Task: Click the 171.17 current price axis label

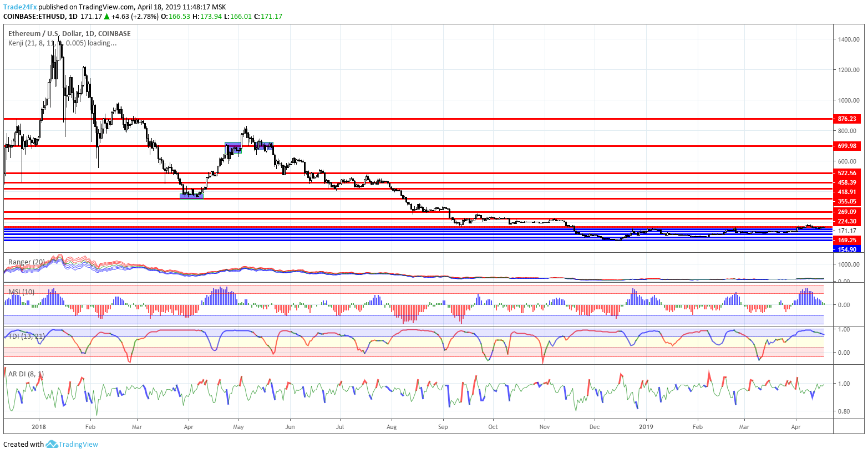Action: point(847,231)
